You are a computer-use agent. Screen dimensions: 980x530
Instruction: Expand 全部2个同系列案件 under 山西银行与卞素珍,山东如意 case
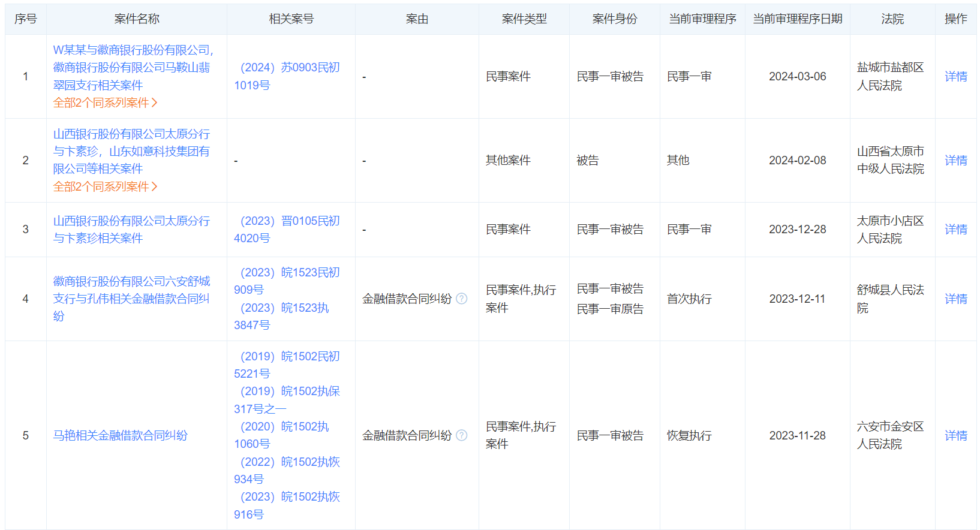pyautogui.click(x=106, y=186)
